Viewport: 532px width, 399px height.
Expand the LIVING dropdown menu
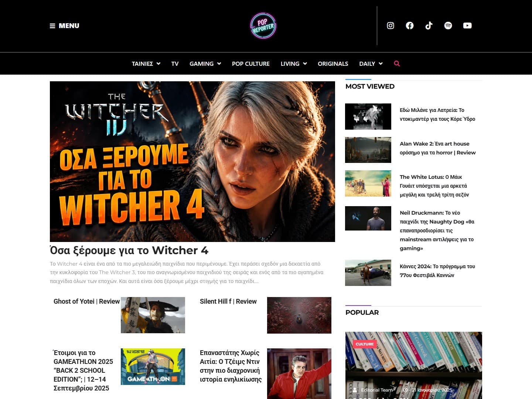pos(294,64)
